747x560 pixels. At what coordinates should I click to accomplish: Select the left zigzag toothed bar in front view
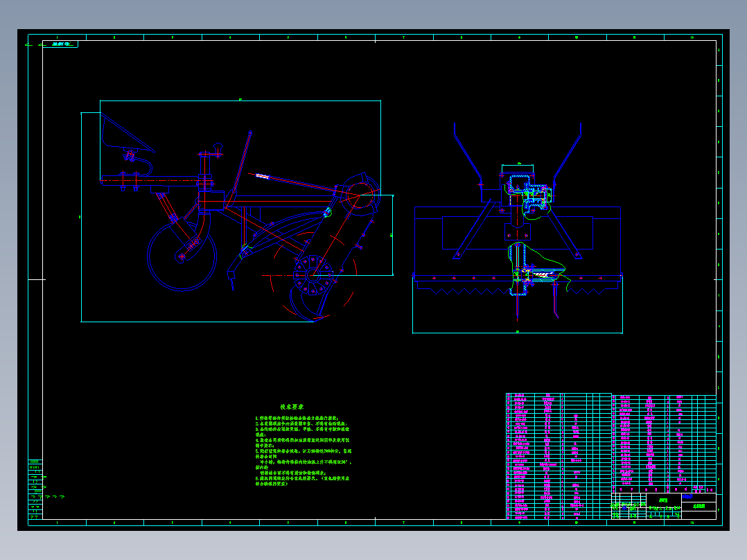coord(464,288)
